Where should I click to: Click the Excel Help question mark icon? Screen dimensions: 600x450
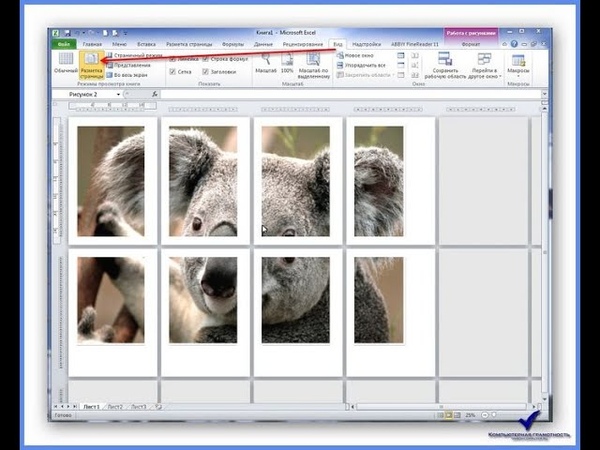tap(514, 44)
